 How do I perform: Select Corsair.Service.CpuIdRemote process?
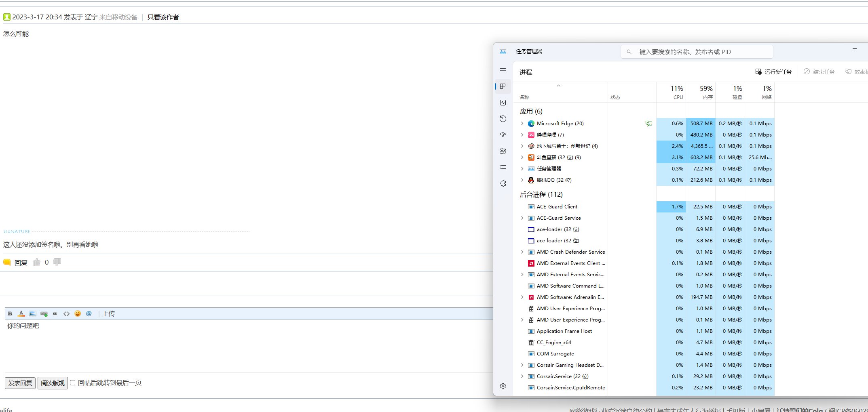(644, 388)
